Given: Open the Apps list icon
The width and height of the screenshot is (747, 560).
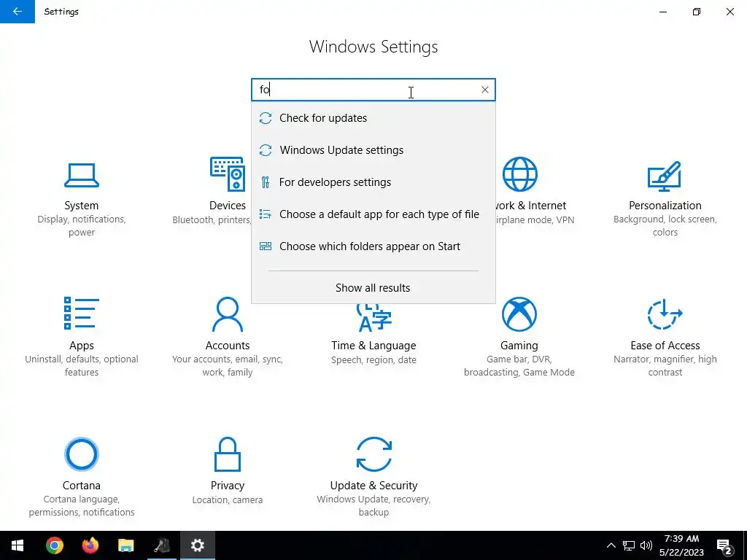Looking at the screenshot, I should coord(82,313).
